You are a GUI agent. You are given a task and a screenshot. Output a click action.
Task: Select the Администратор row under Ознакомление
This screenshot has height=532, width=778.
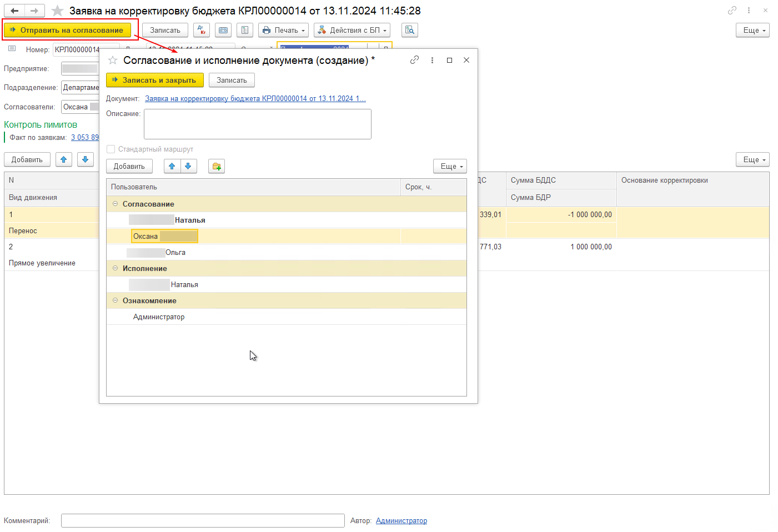pos(287,317)
